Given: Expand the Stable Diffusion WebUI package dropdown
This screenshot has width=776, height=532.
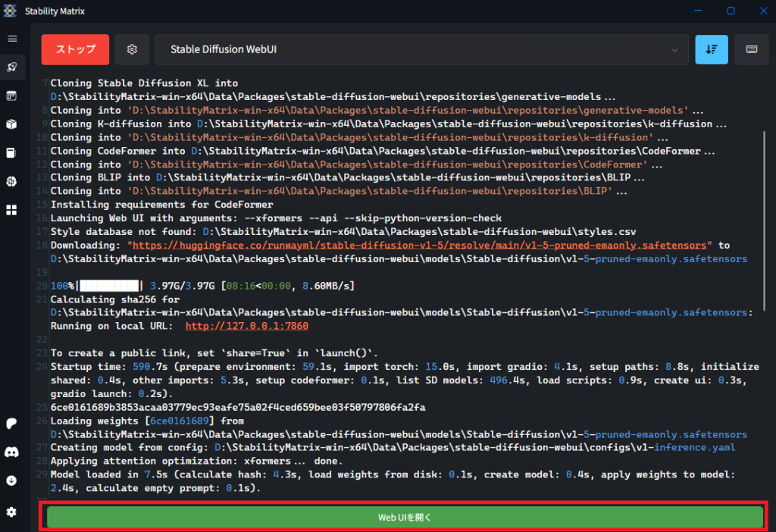Looking at the screenshot, I should click(x=421, y=49).
